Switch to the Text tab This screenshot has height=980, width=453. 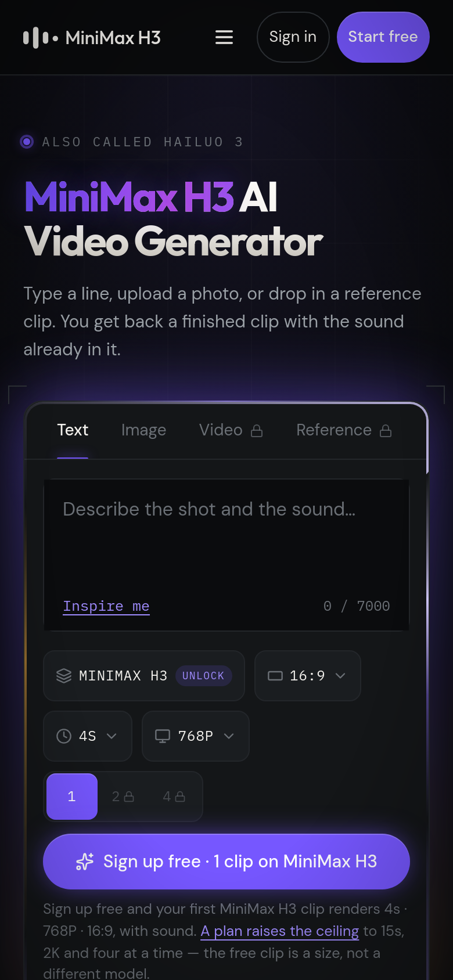tap(73, 430)
